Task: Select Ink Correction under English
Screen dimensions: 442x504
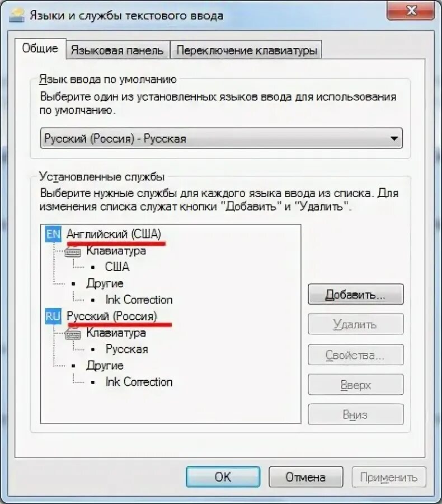Action: pyautogui.click(x=139, y=300)
